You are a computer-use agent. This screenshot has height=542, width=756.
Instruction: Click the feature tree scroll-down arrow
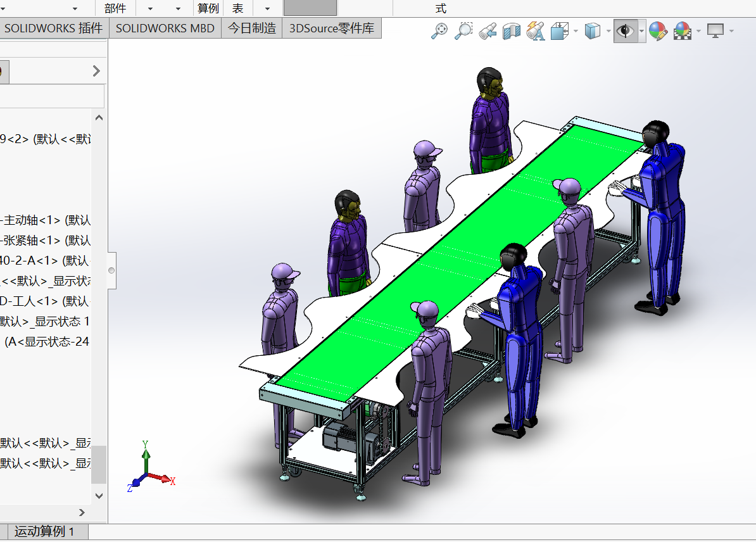[99, 496]
